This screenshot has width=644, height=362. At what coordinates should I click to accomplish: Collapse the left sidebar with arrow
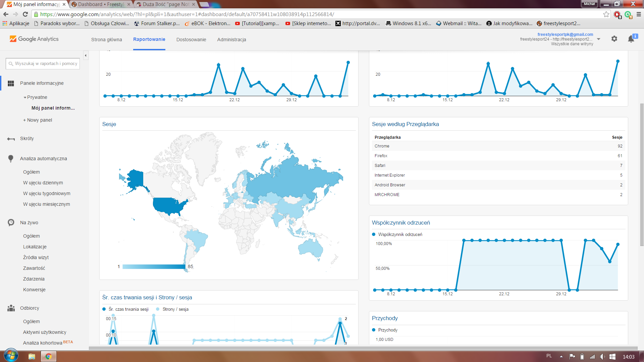(86, 56)
